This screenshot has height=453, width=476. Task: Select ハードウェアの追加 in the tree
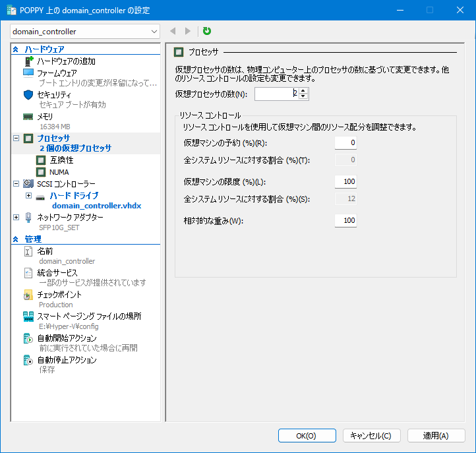coord(66,61)
